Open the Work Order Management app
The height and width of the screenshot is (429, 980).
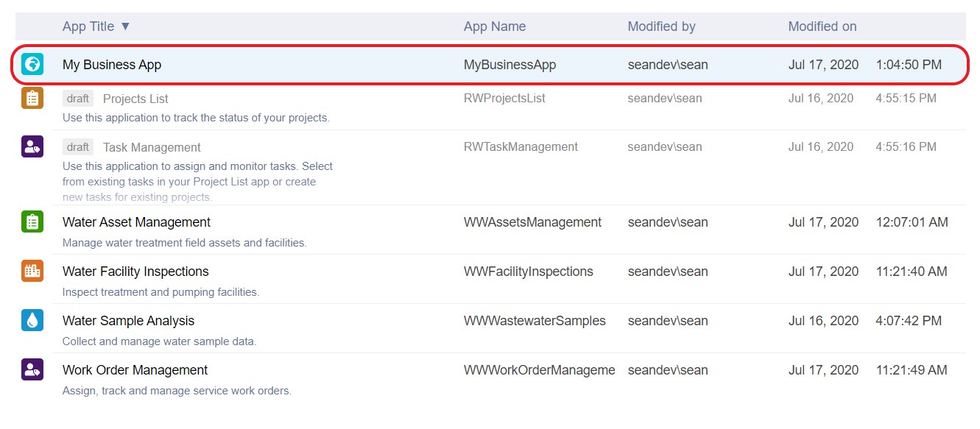coord(135,370)
